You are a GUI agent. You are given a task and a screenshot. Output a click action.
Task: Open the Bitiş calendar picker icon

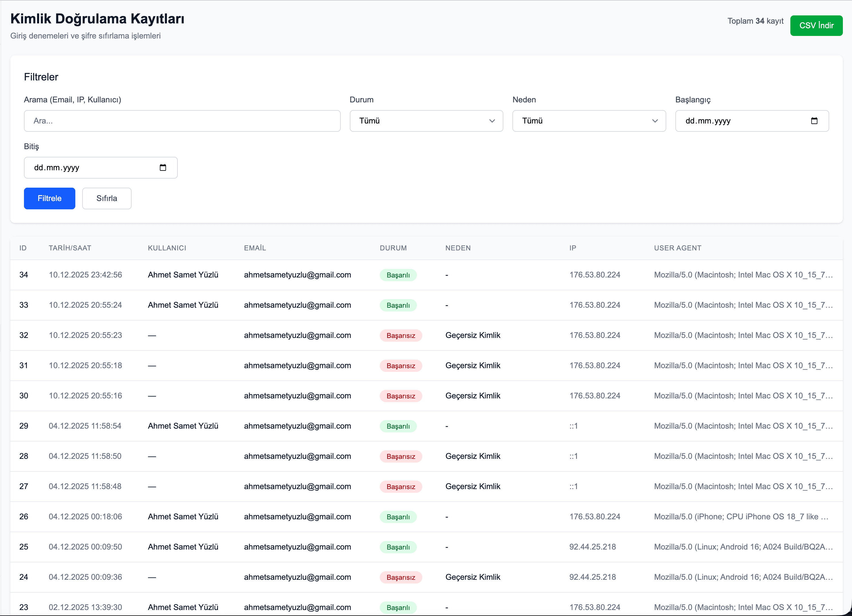pos(163,168)
